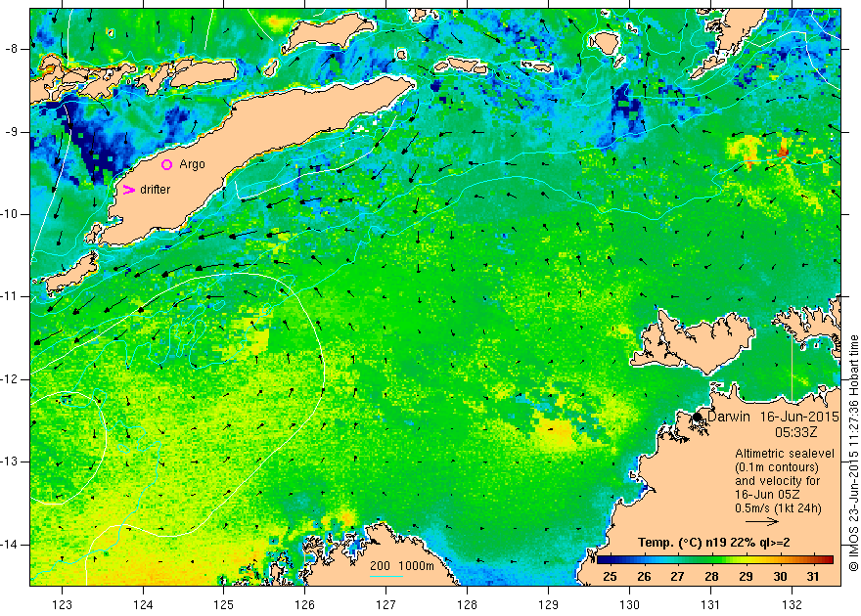The width and height of the screenshot is (861, 616).
Task: Click the IMOS copyright timestamp text
Action: click(x=853, y=453)
